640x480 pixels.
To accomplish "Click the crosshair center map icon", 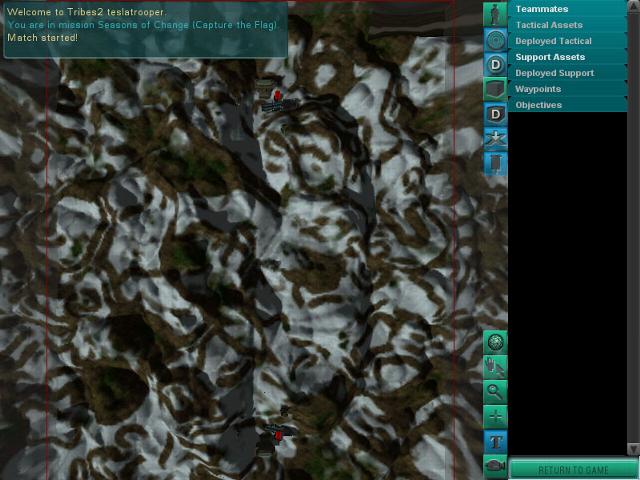I will 495,417.
